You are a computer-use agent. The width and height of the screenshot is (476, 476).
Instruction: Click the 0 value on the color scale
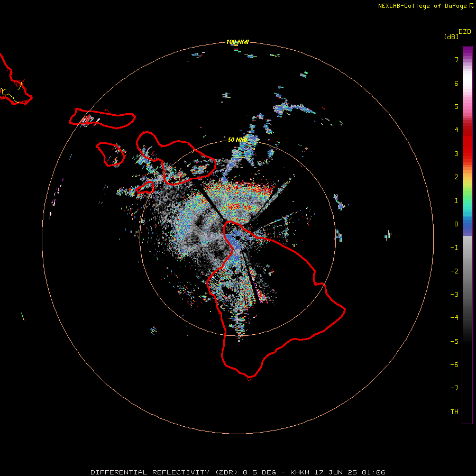point(456,224)
